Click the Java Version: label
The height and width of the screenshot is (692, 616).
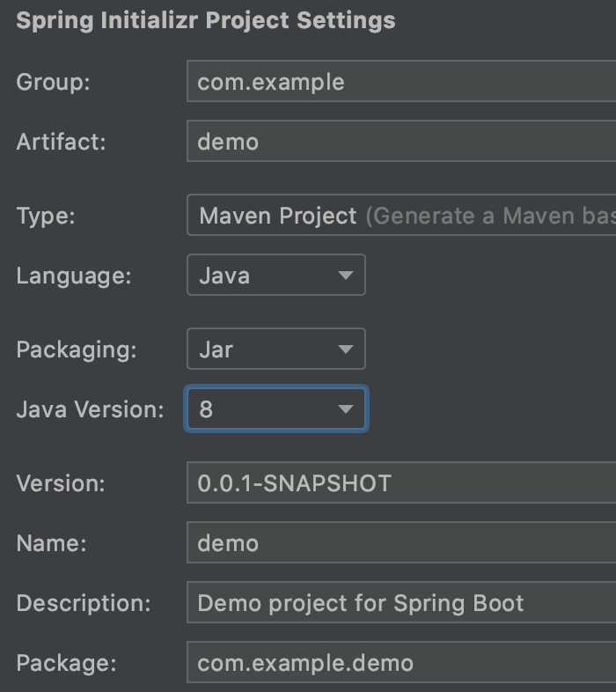pyautogui.click(x=90, y=409)
